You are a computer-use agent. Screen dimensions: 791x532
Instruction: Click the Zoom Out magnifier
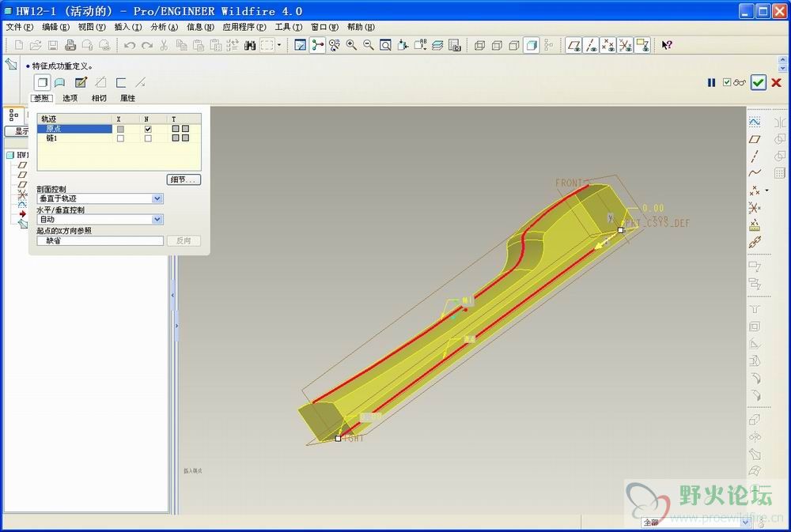(x=369, y=45)
